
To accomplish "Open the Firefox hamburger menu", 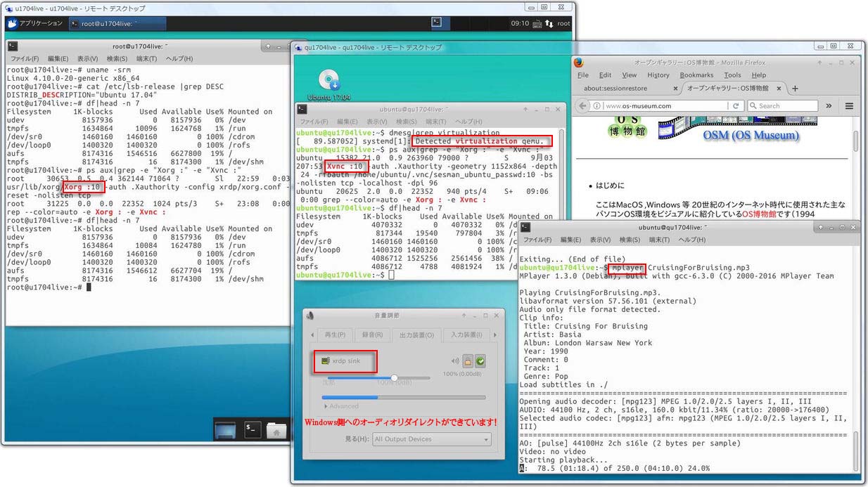I will [849, 106].
